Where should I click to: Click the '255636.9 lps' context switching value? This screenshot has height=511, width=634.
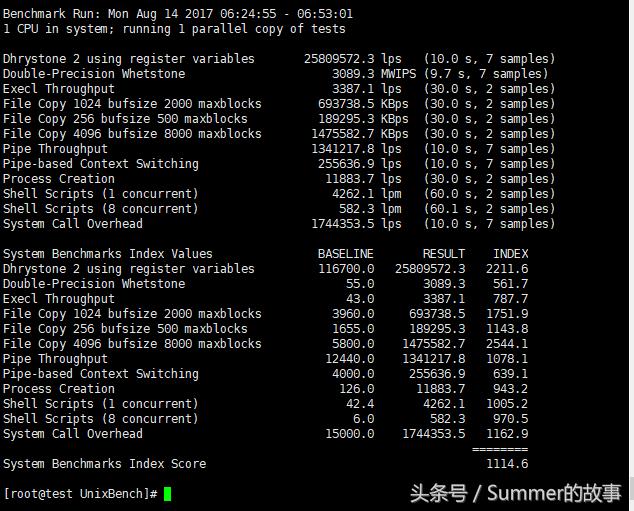[359, 164]
